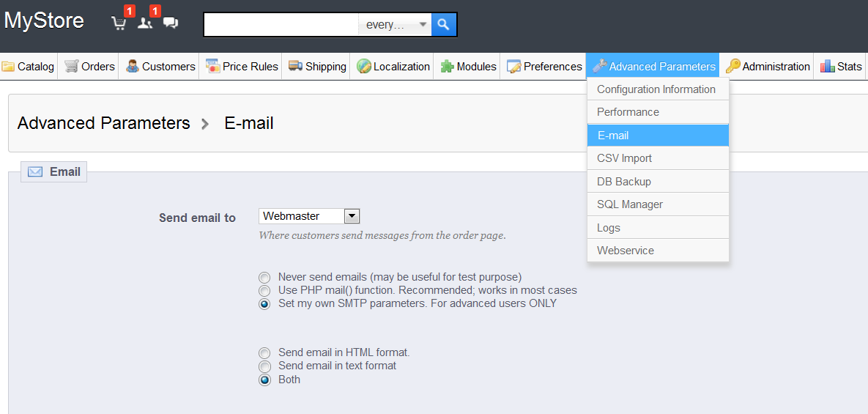Screen dimensions: 868x414
Task: Open SQL Manager from Advanced Parameters menu
Action: [x=629, y=204]
